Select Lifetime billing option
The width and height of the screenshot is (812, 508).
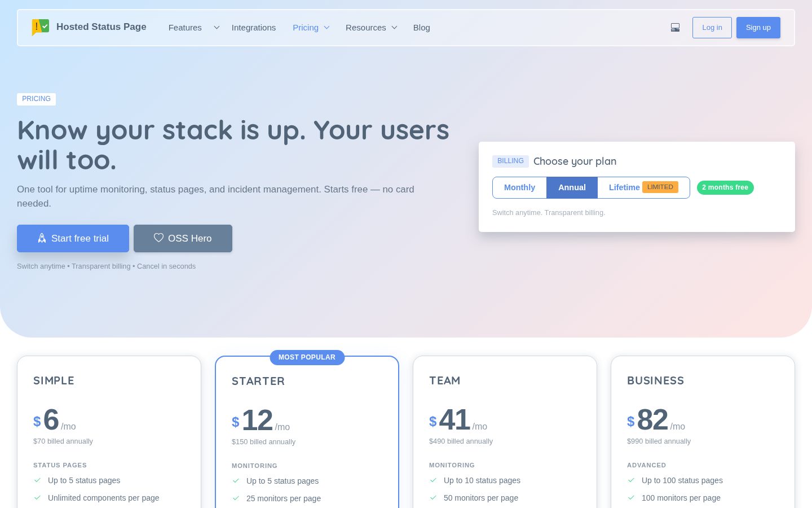pos(643,187)
